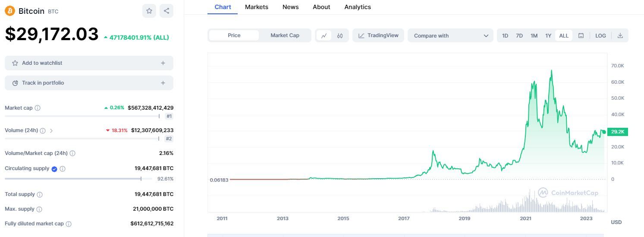Download chart data icon
Image resolution: width=644 pixels, height=237 pixels.
coord(620,35)
